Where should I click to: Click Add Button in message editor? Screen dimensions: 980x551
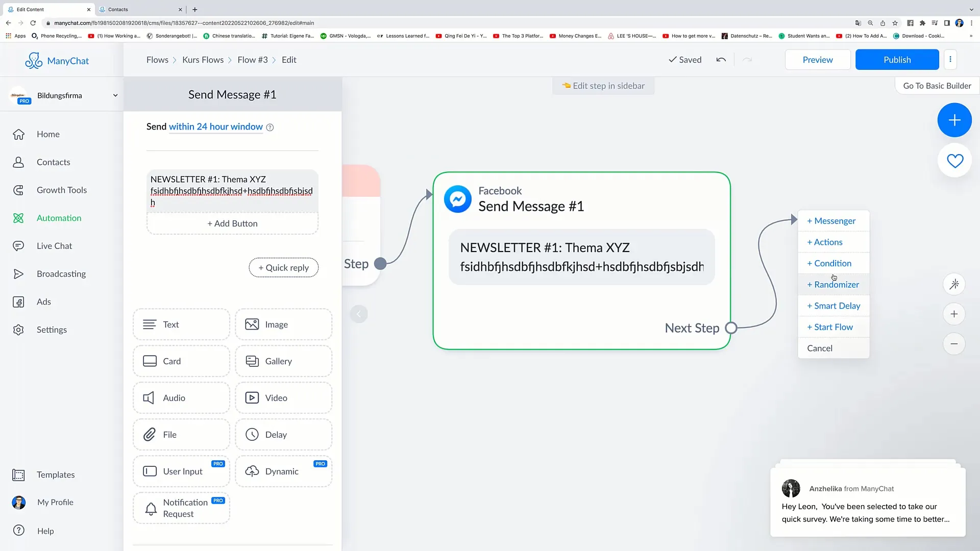click(232, 223)
